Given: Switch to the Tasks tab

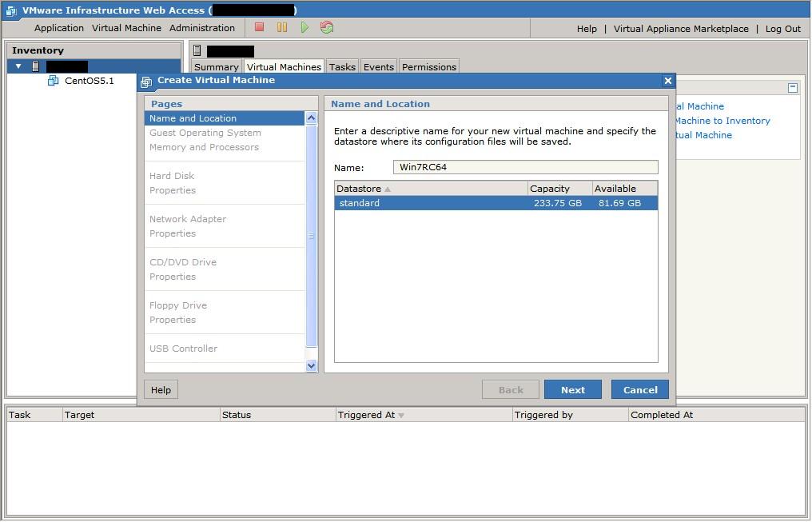Looking at the screenshot, I should [342, 67].
